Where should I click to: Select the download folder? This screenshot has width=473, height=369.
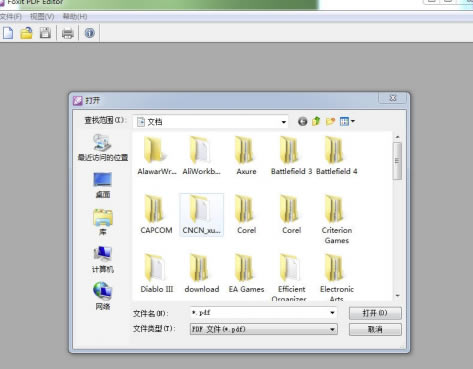click(201, 273)
